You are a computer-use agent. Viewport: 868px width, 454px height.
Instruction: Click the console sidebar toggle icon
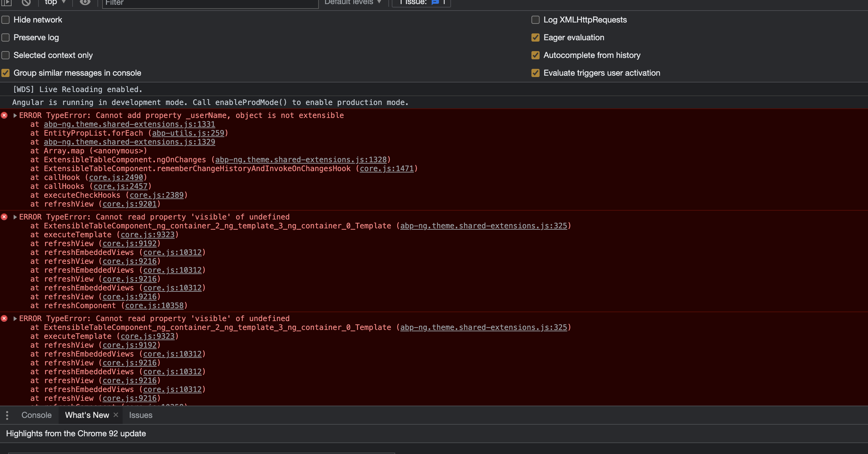point(6,2)
